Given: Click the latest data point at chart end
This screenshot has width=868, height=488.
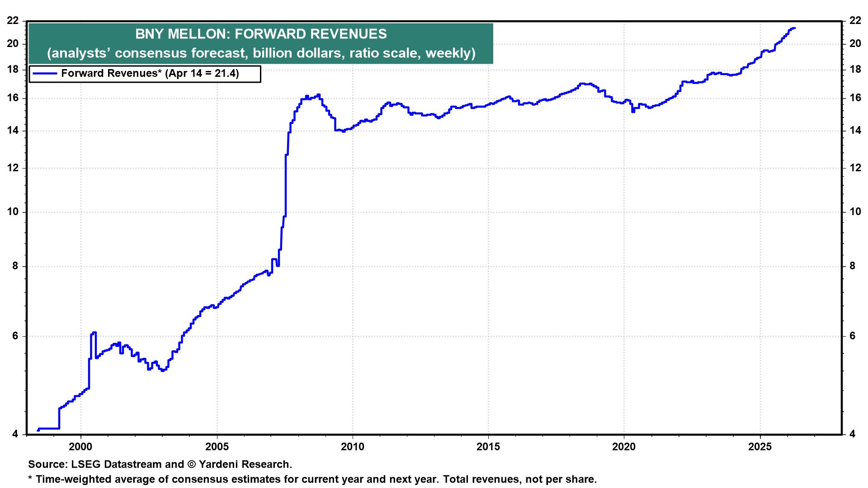Looking at the screenshot, I should tap(794, 28).
